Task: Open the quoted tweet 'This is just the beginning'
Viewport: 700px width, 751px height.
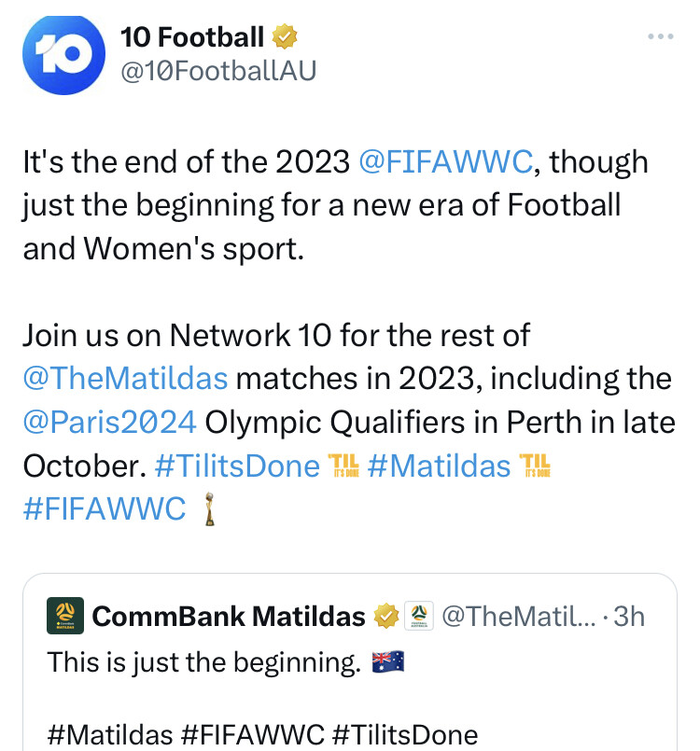Action: click(x=203, y=663)
